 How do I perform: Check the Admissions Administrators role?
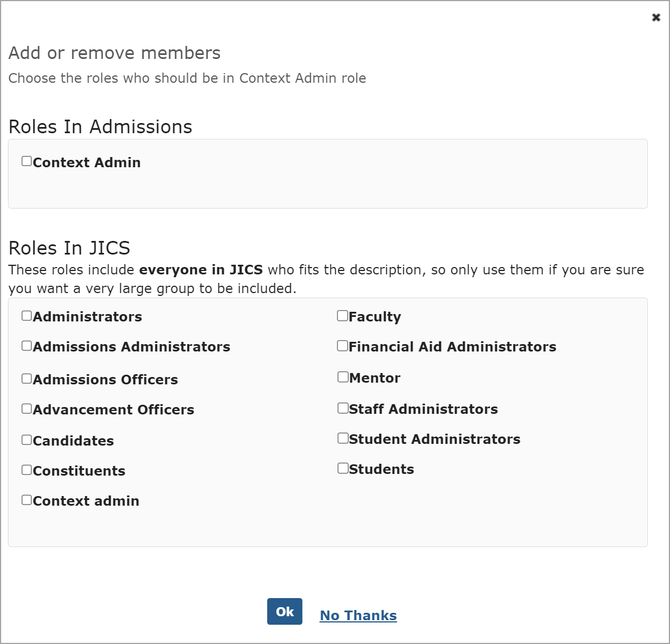pos(26,345)
